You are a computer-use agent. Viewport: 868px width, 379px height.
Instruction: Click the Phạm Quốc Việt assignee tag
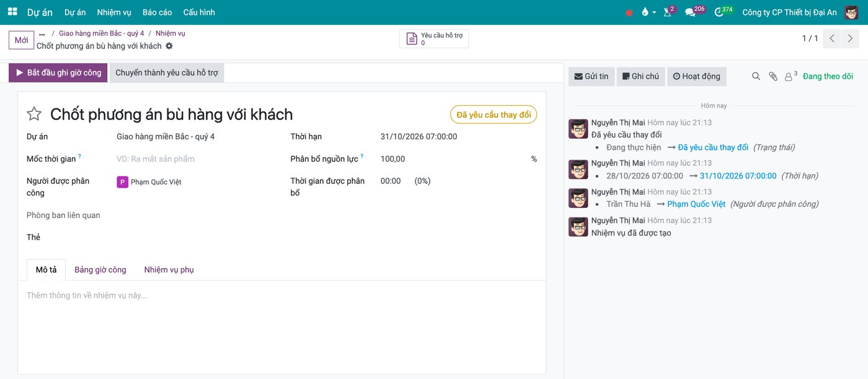(x=149, y=182)
